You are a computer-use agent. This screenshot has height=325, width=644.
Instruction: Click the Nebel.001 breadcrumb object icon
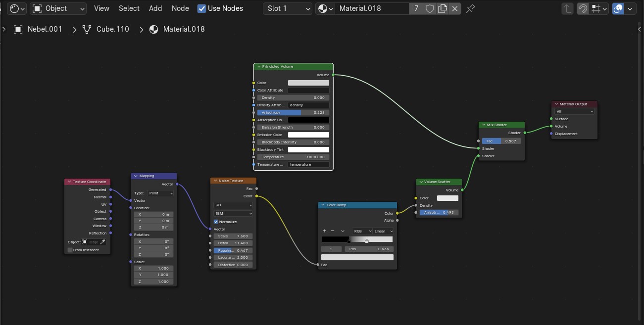pyautogui.click(x=18, y=29)
